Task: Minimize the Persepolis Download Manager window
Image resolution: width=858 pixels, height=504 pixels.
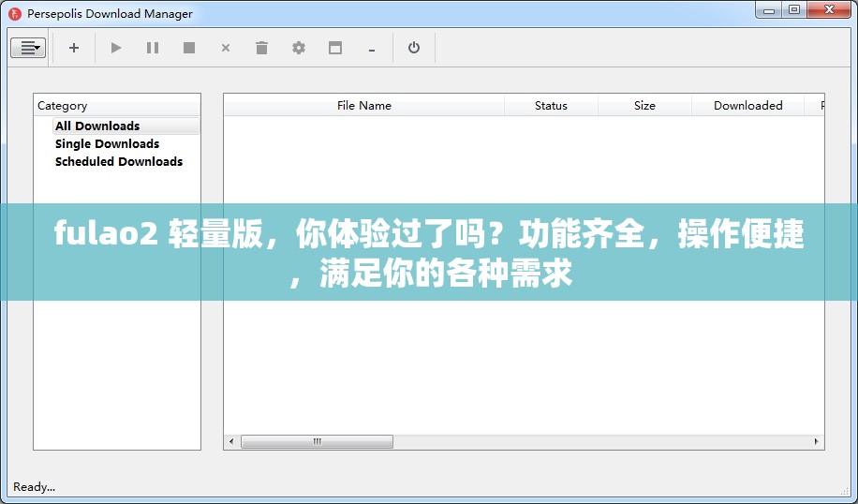Action: click(x=769, y=10)
